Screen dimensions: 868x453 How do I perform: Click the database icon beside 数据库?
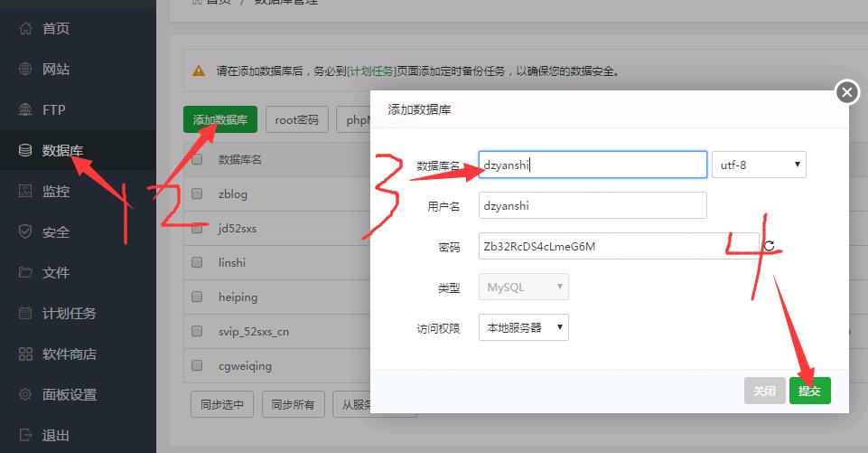25,150
